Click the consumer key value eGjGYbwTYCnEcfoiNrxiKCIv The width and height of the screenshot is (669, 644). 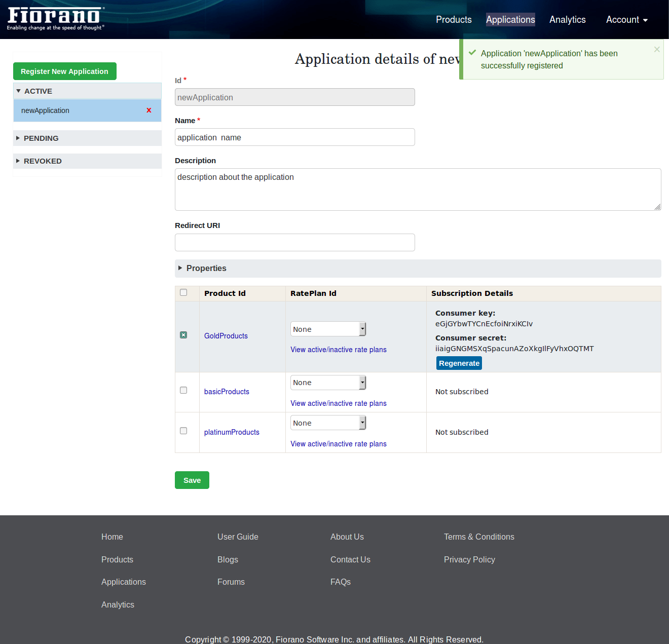click(x=484, y=324)
